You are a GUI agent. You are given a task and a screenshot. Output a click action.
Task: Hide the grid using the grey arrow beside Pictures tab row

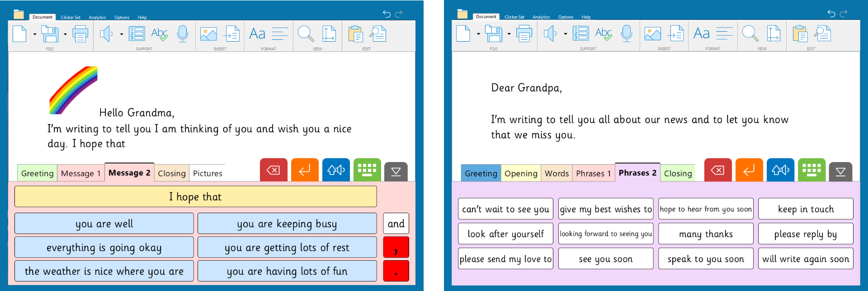[396, 172]
